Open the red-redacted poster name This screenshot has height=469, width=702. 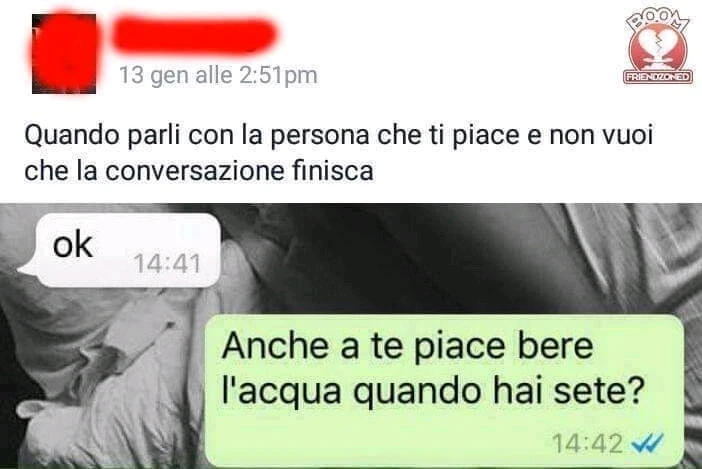[194, 34]
